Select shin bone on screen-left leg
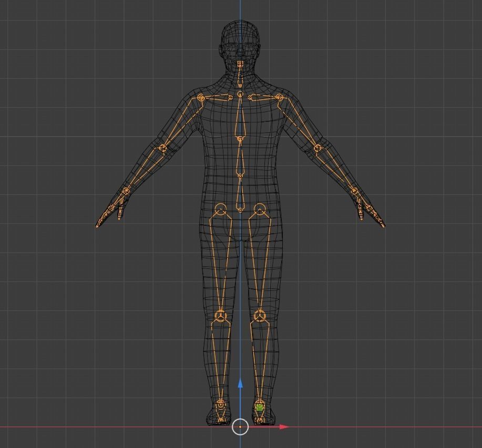The height and width of the screenshot is (448, 482). [x=221, y=359]
